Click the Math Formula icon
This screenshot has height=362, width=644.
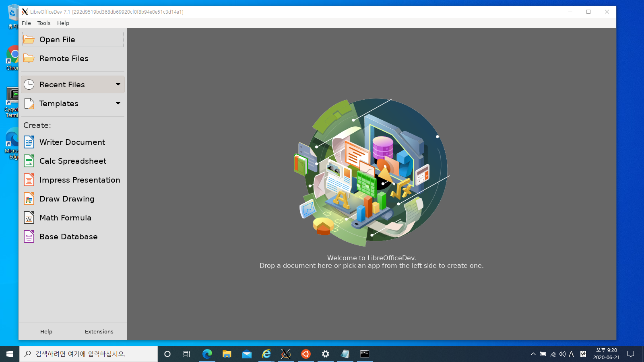29,218
